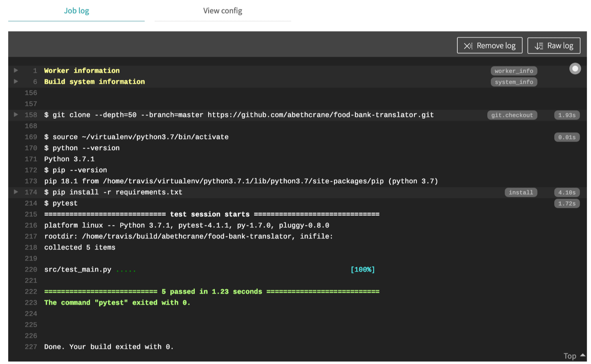Select the git.checkout stage badge
591x364 pixels.
[x=512, y=115]
